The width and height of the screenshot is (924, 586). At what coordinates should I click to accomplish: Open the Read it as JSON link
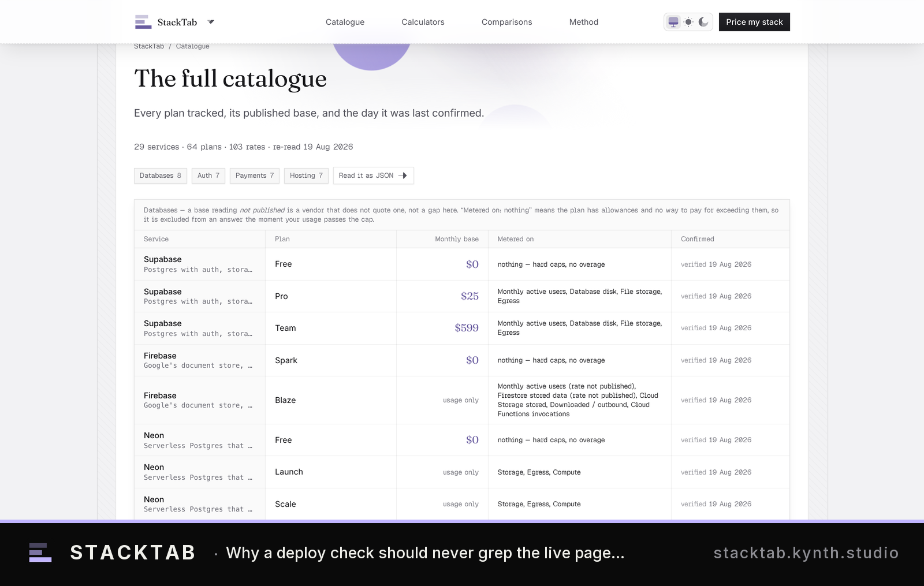(373, 176)
